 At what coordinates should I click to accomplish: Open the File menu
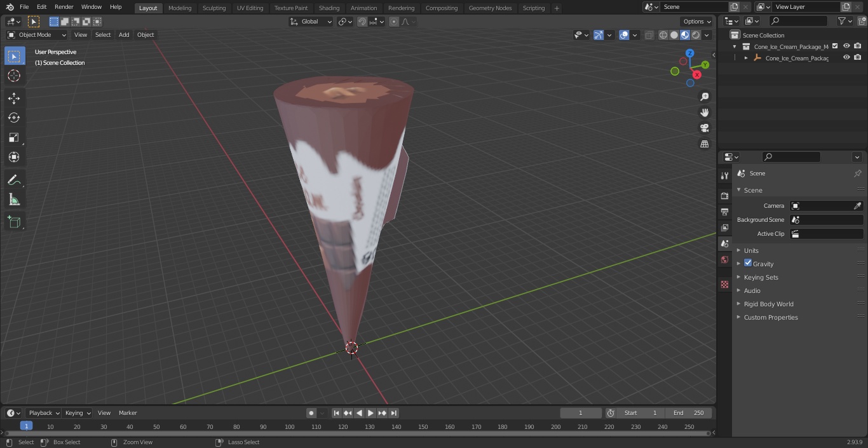(x=24, y=7)
